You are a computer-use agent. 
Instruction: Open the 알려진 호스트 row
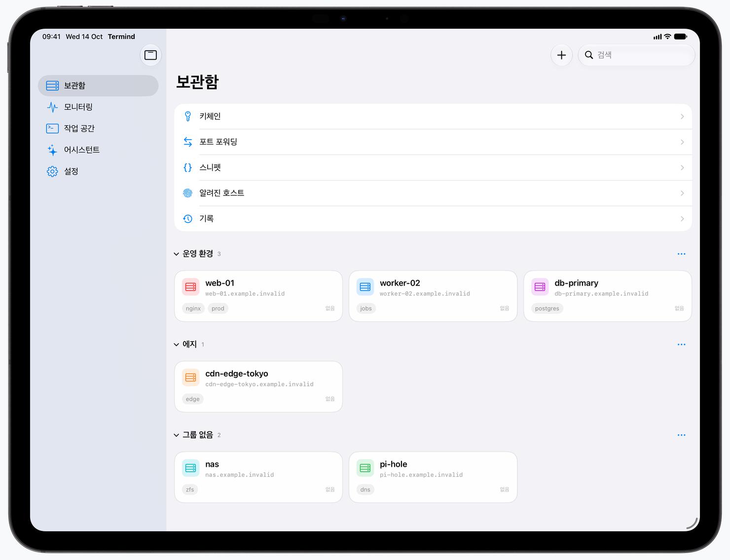click(433, 193)
